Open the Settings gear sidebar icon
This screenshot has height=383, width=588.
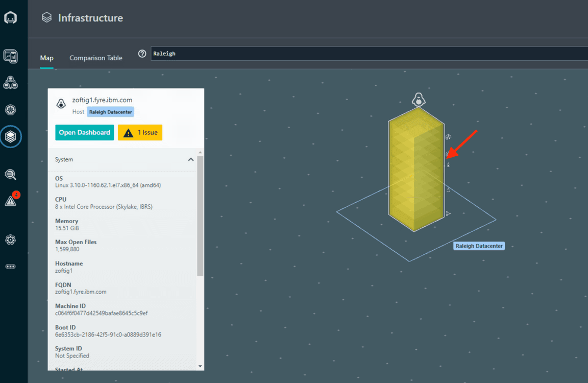pos(10,240)
